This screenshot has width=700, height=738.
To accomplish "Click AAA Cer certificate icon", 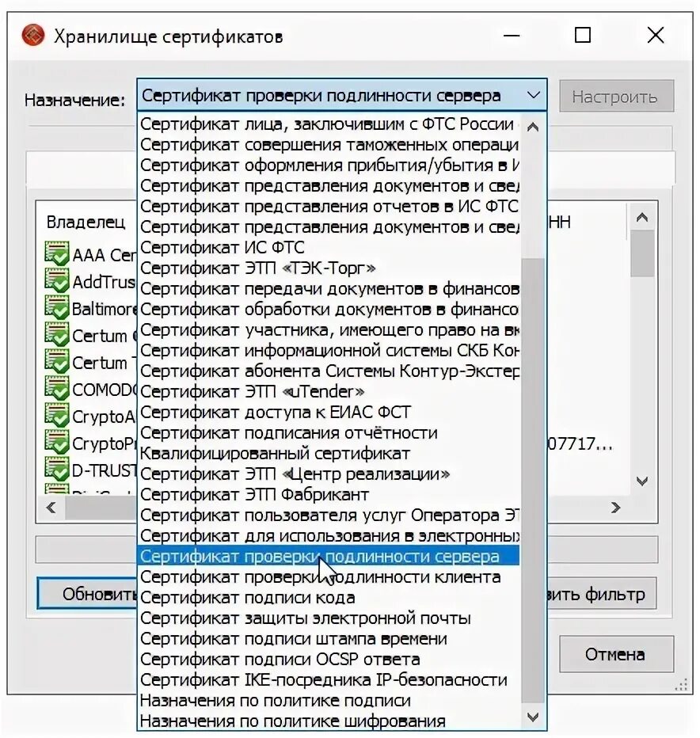I will point(57,253).
